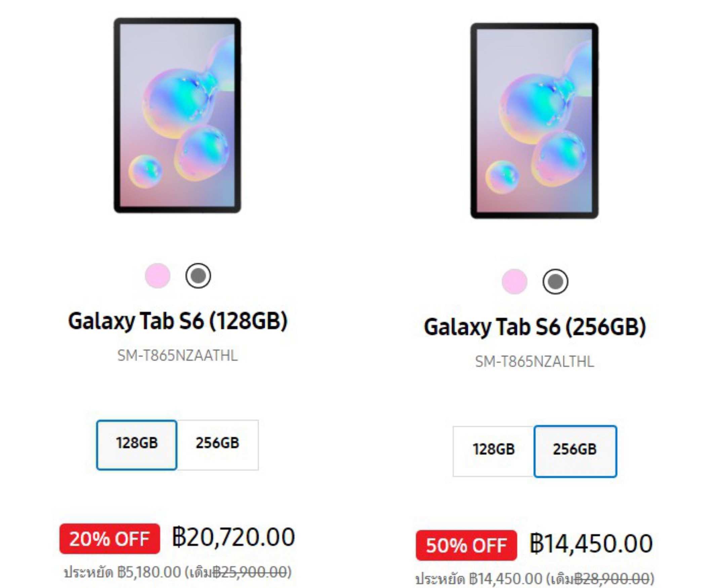The height and width of the screenshot is (588, 726).
Task: Choose pink color swatch for the 256GB tablet
Action: coord(514,281)
